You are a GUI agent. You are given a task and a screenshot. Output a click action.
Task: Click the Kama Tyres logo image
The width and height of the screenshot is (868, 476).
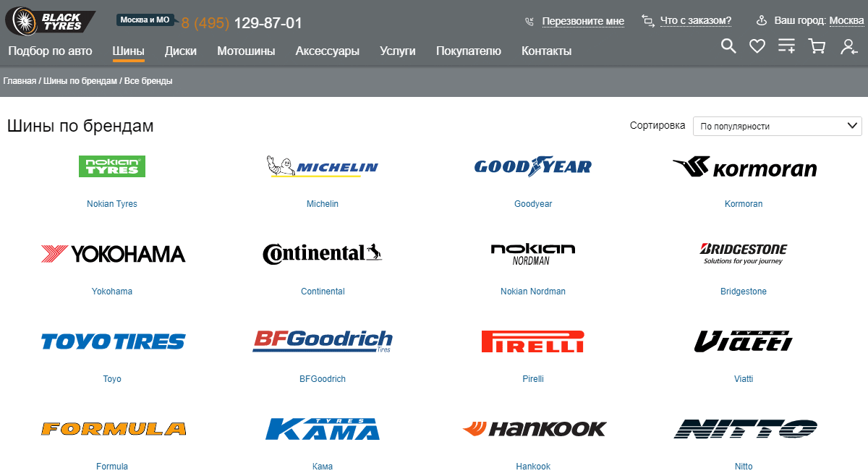(323, 428)
